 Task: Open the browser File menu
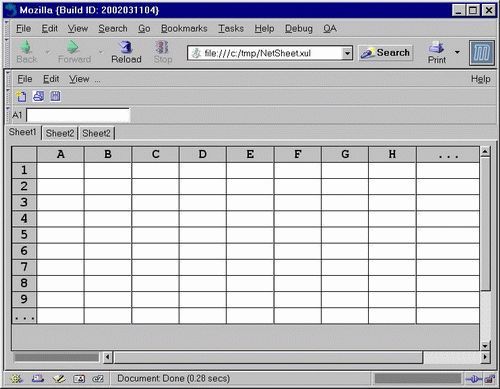pyautogui.click(x=23, y=29)
